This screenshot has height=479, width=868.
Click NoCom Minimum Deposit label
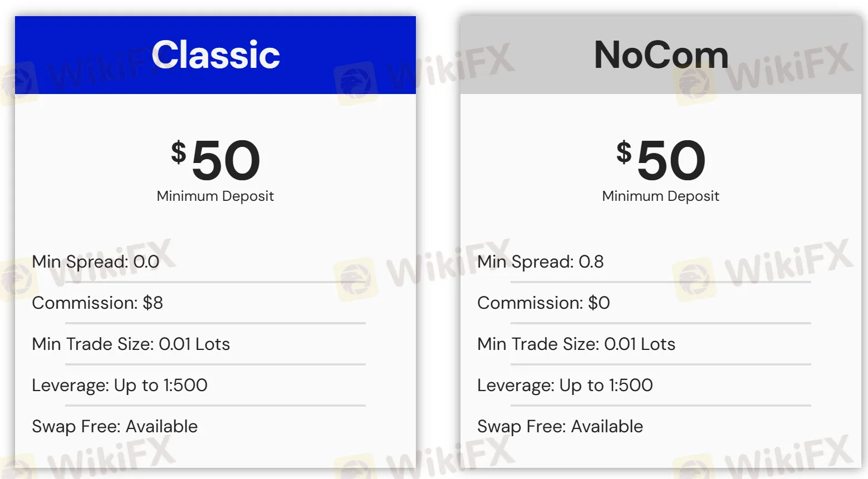tap(660, 196)
